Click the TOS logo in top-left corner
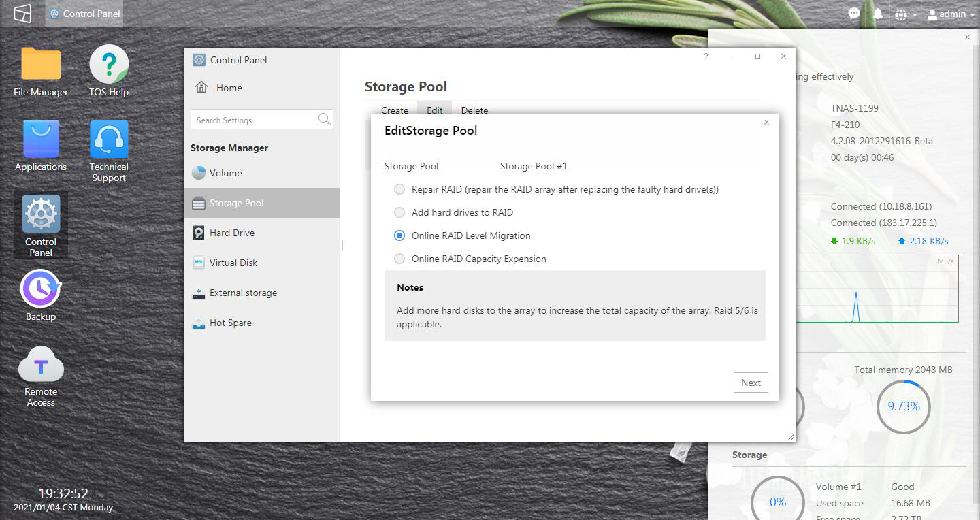 (x=22, y=14)
